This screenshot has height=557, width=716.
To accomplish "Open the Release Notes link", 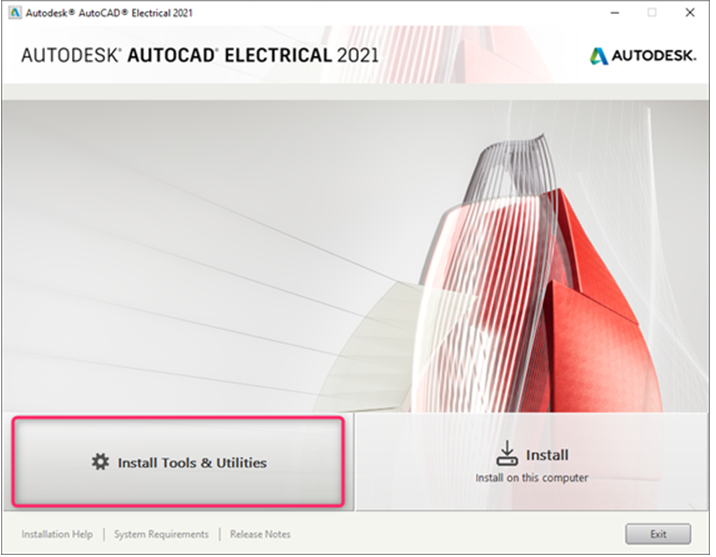I will click(x=260, y=534).
